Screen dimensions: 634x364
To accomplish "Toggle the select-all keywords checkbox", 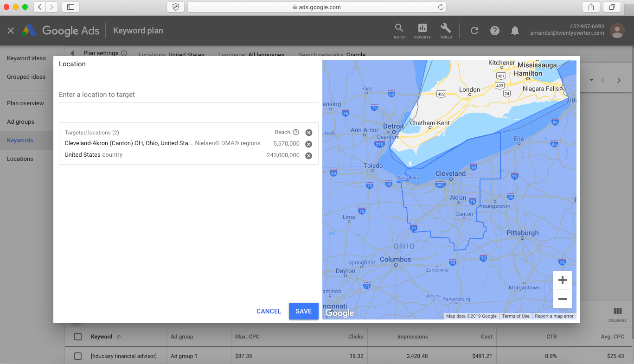I will (x=78, y=337).
